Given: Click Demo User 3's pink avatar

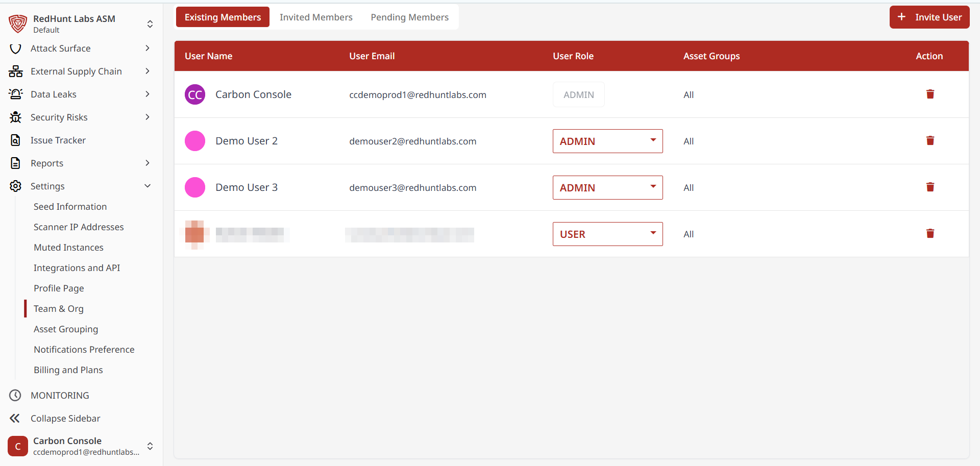Looking at the screenshot, I should pyautogui.click(x=195, y=187).
